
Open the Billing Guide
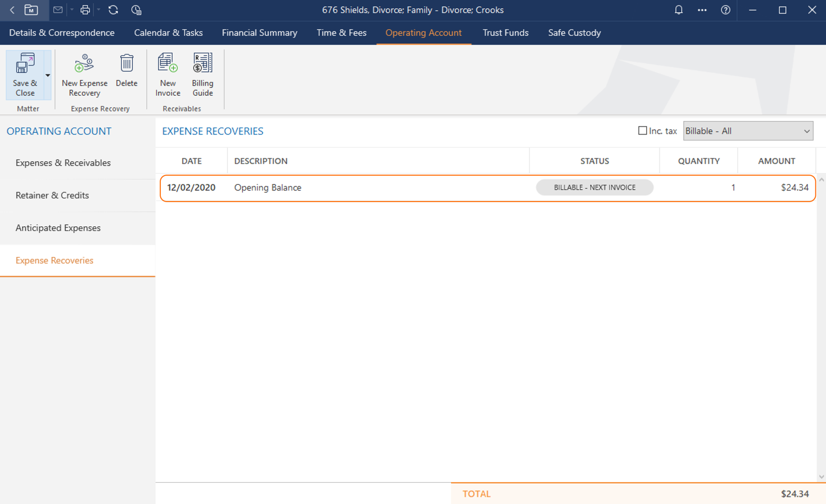[202, 74]
